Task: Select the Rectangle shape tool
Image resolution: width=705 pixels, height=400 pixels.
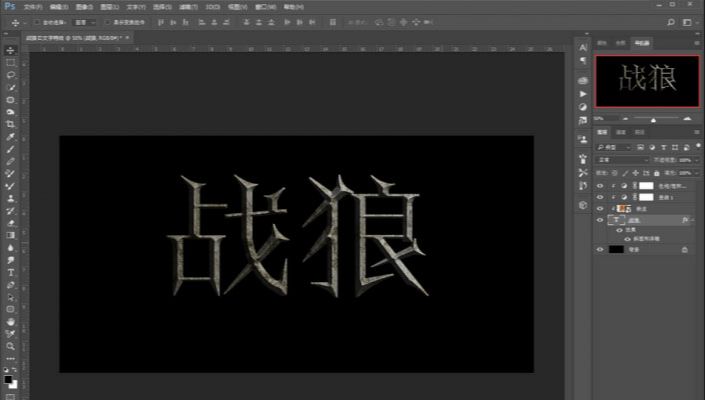Action: [10, 309]
